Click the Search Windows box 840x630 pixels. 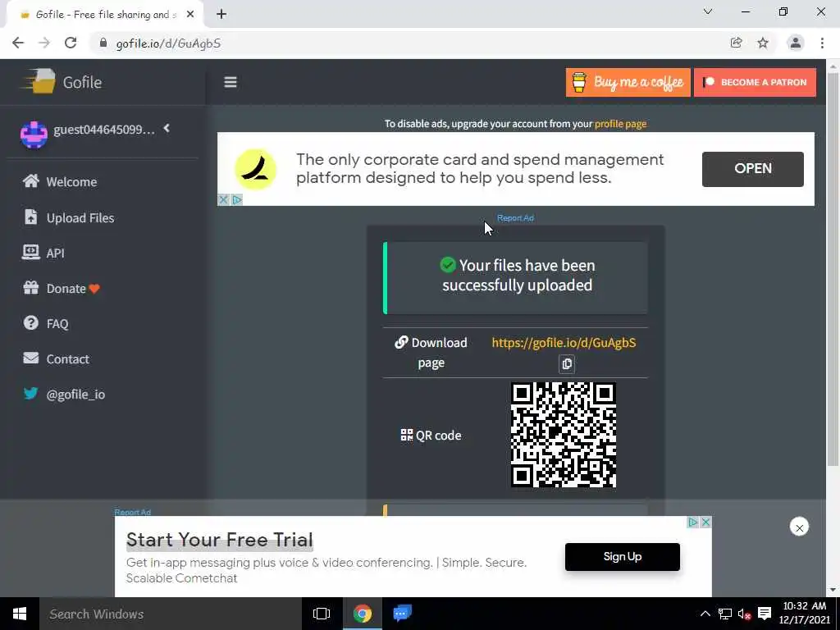tap(171, 614)
